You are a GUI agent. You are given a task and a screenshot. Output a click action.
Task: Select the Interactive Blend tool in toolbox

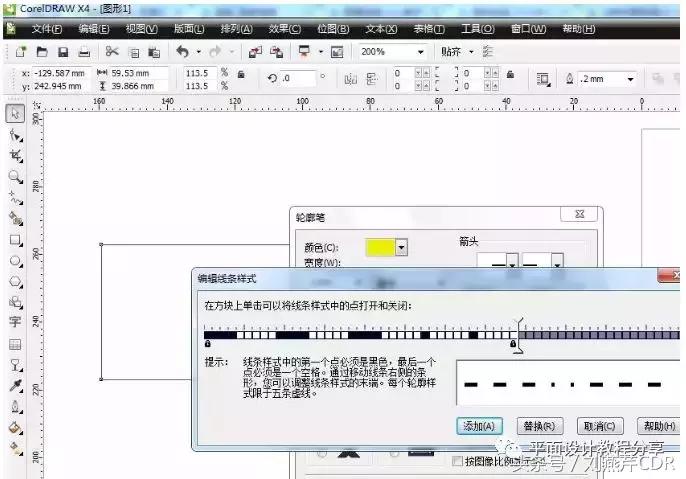point(16,365)
